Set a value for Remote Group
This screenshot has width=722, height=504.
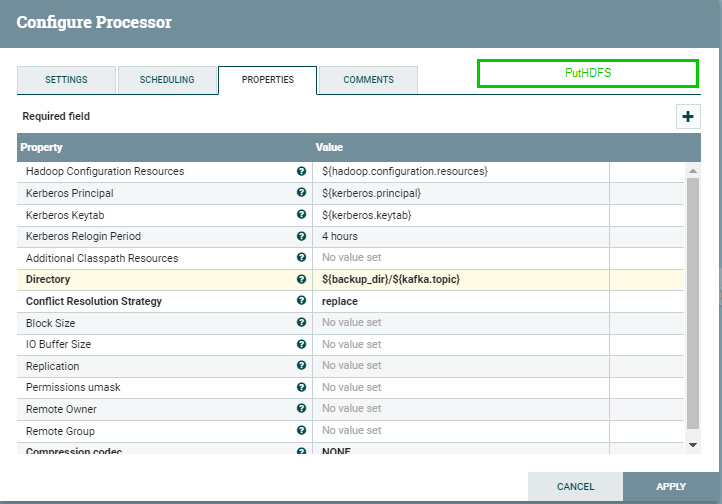point(460,431)
